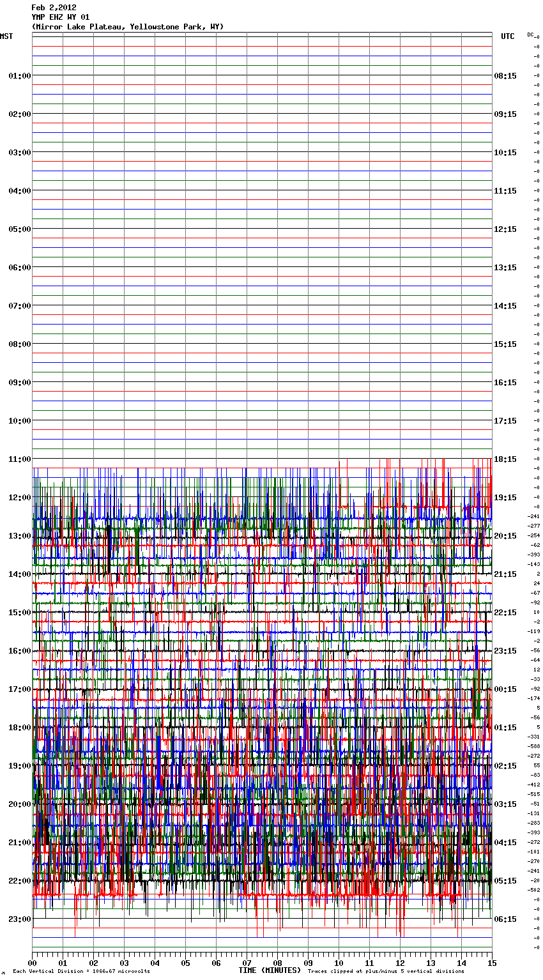
Task: Click the 21:15 UTC time label
Action: point(505,574)
